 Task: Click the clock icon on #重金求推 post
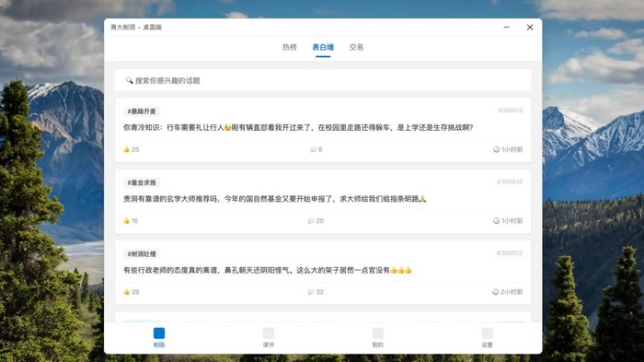(x=496, y=221)
